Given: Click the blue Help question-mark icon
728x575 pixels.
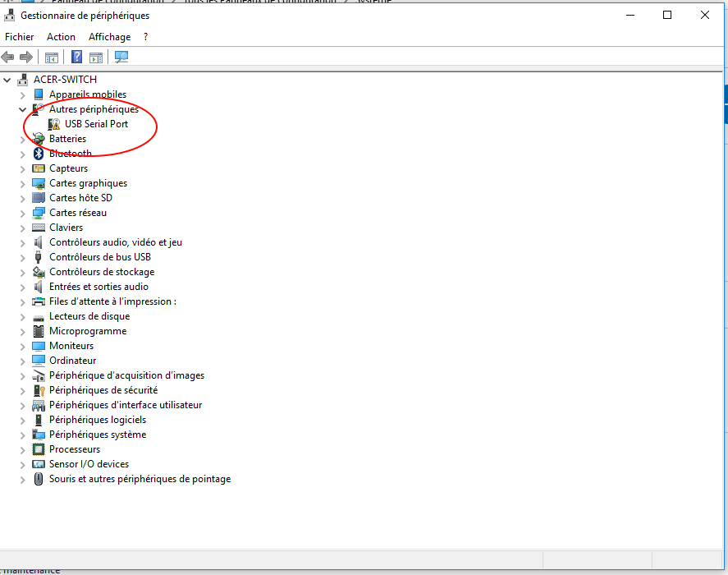Looking at the screenshot, I should [76, 57].
